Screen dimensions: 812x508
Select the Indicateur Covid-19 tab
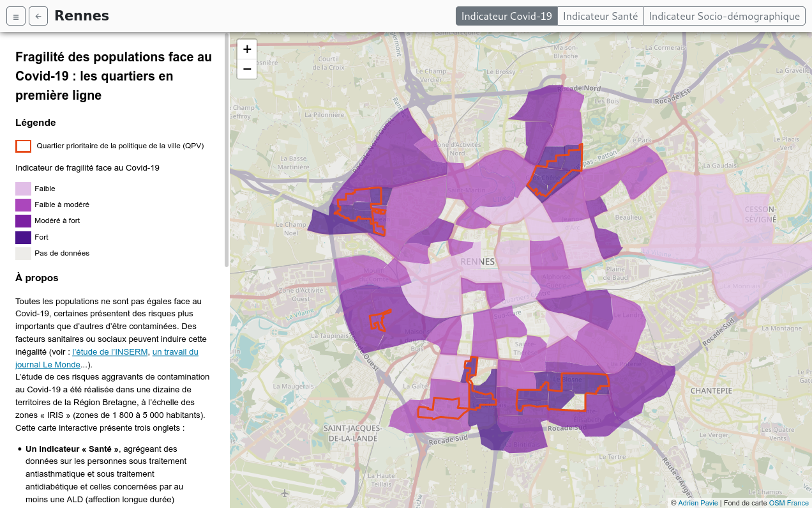coord(506,17)
